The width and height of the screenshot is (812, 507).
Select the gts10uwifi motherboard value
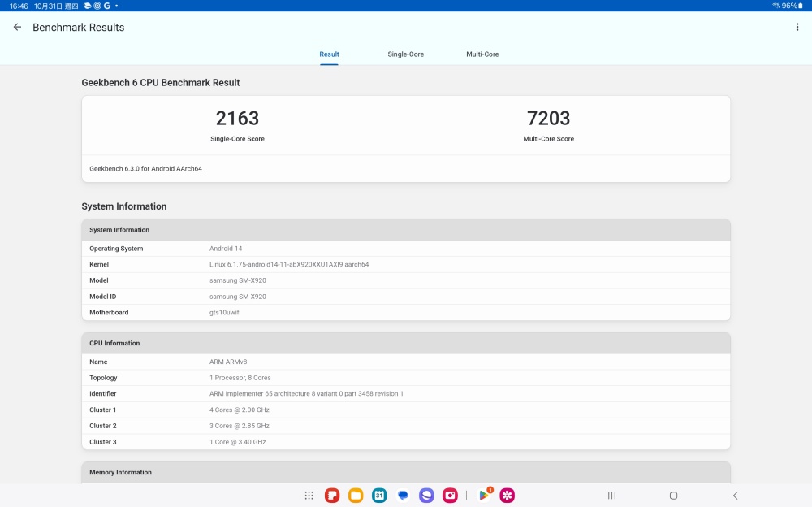(225, 313)
